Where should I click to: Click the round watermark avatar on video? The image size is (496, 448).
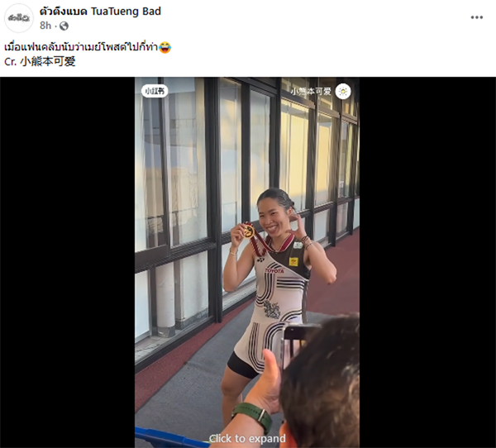343,92
